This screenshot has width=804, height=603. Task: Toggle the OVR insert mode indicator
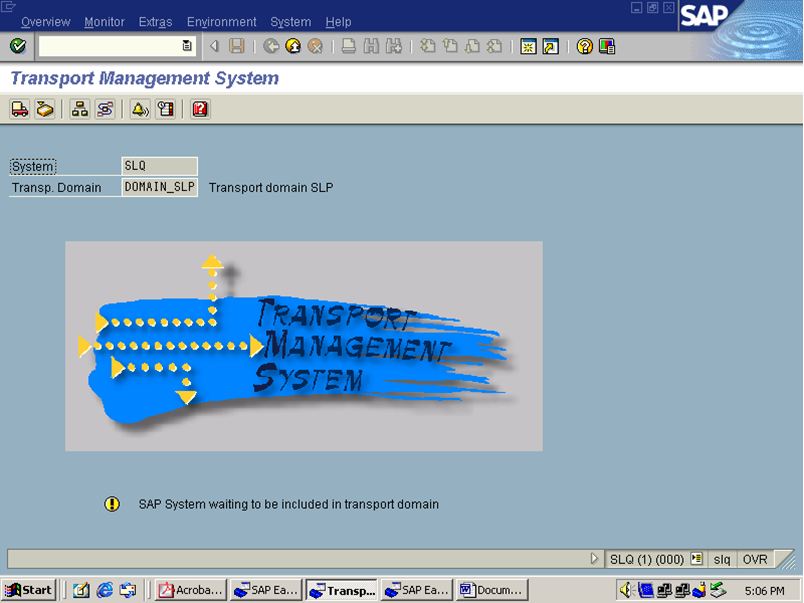click(755, 559)
